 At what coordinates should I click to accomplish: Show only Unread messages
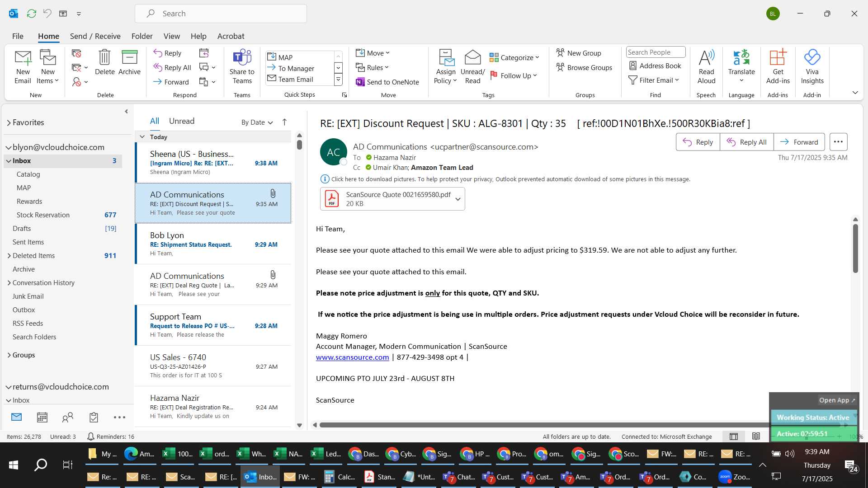pyautogui.click(x=182, y=121)
